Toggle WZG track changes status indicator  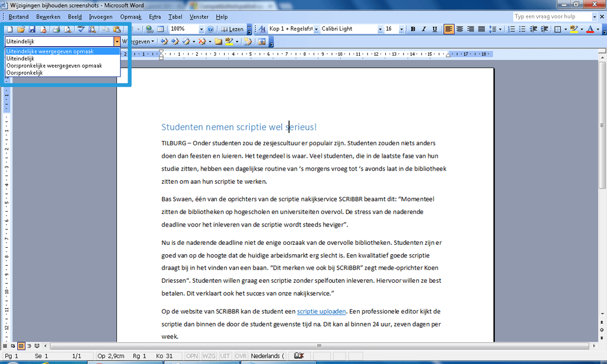coord(209,356)
